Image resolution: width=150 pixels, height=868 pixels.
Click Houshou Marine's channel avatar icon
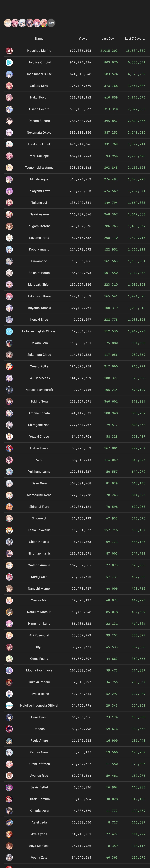click(9, 51)
